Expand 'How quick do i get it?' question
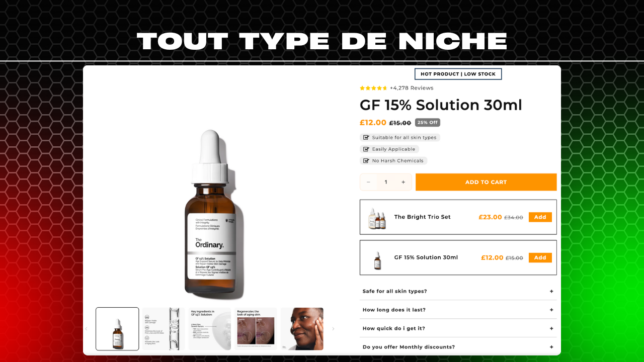Viewport: 644px width, 362px height. [458, 328]
